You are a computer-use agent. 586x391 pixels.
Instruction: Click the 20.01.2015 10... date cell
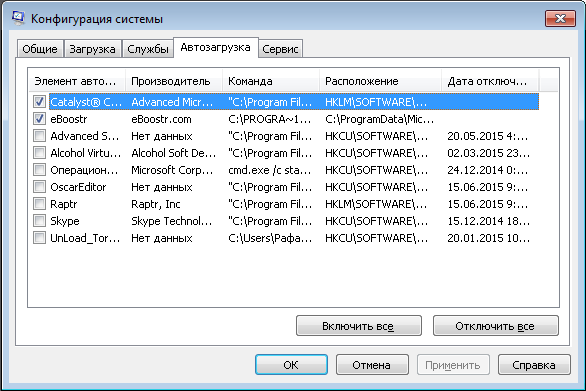[x=489, y=238]
